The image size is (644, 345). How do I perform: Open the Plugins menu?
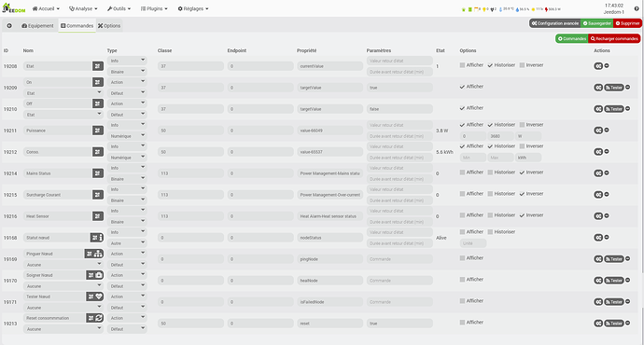[x=154, y=8]
